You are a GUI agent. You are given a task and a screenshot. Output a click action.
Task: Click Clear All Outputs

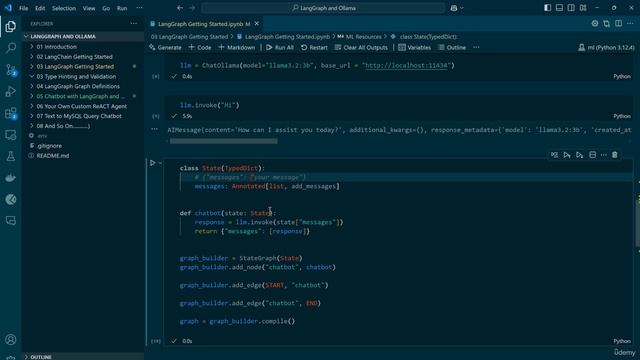pos(361,47)
